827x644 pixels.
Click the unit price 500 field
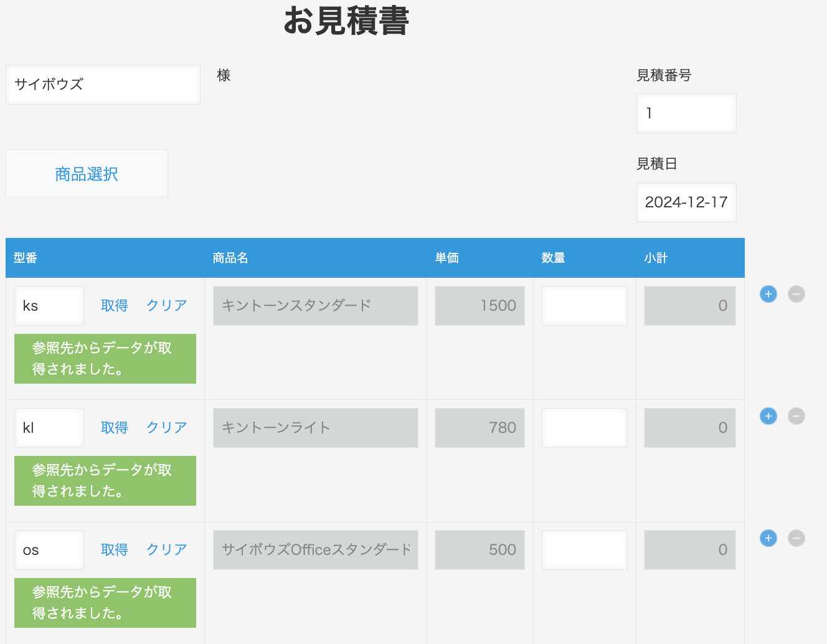click(x=480, y=550)
